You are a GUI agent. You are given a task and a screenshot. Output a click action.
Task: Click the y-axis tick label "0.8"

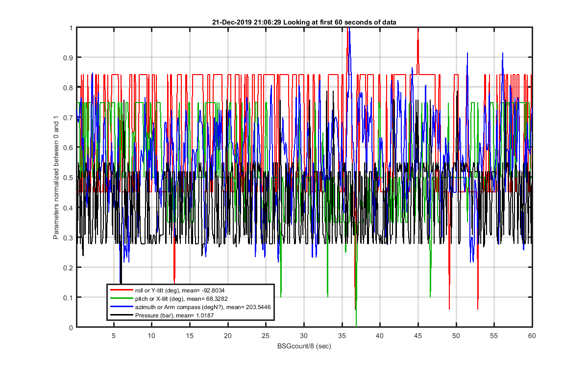(69, 88)
